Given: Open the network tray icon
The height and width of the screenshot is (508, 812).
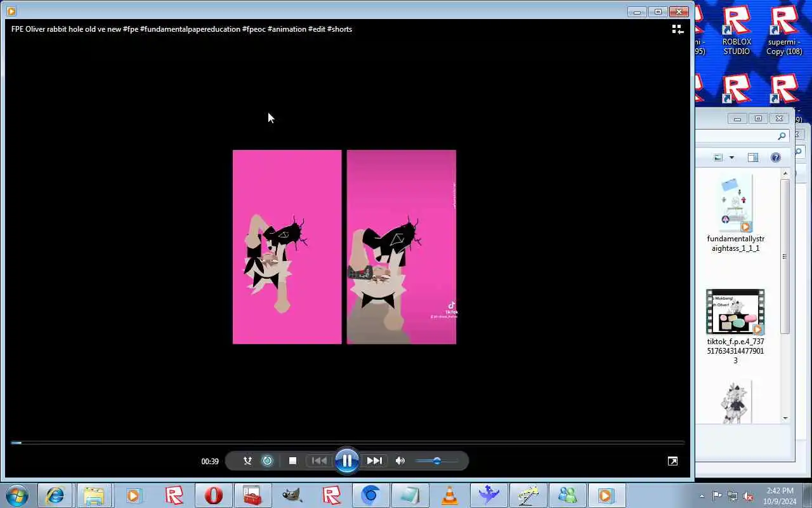Looking at the screenshot, I should click(733, 496).
